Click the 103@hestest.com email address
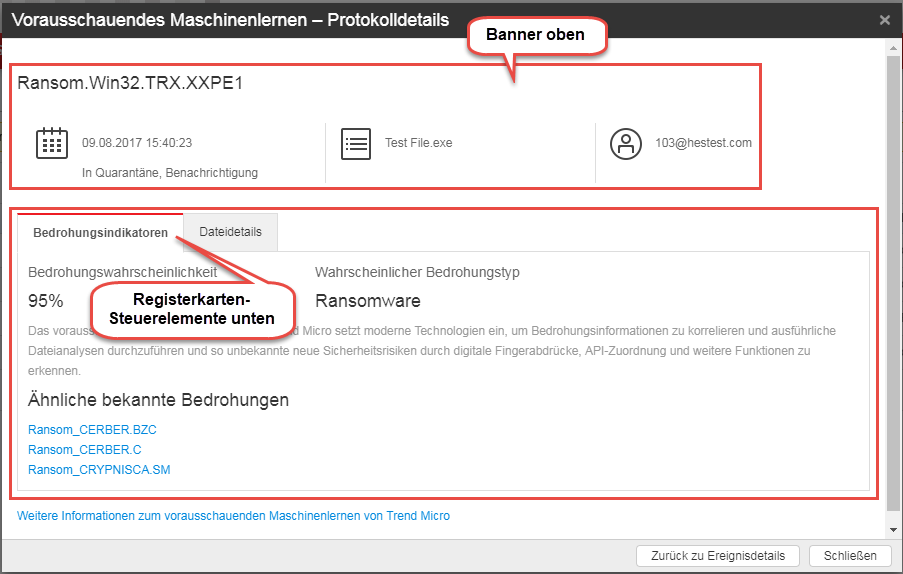The height and width of the screenshot is (574, 903). point(703,143)
